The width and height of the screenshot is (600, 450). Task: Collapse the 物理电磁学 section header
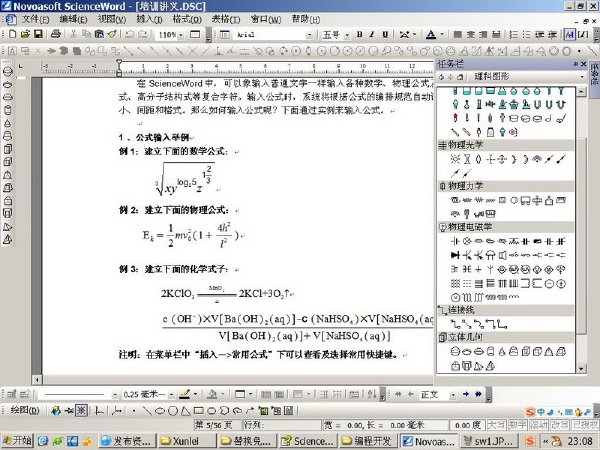(x=505, y=227)
